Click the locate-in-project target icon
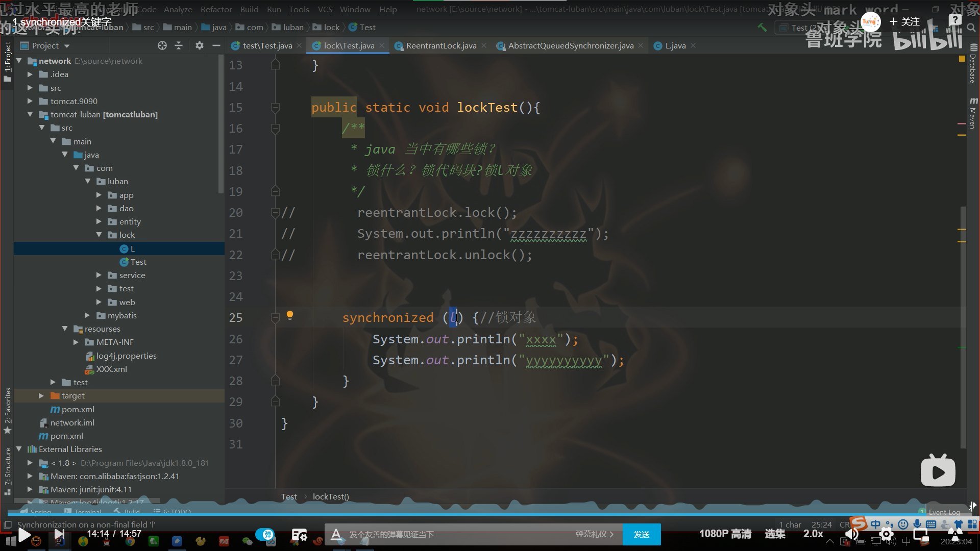The image size is (980, 551). [162, 46]
